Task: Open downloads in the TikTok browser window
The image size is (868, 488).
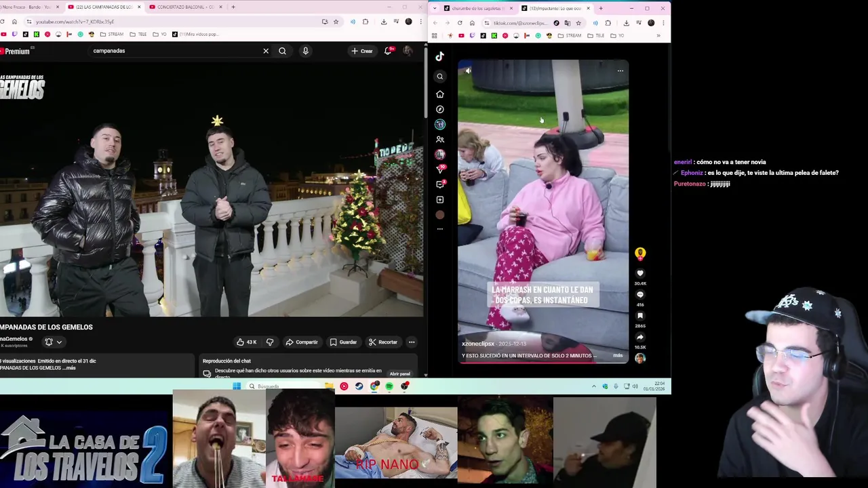Action: [626, 23]
